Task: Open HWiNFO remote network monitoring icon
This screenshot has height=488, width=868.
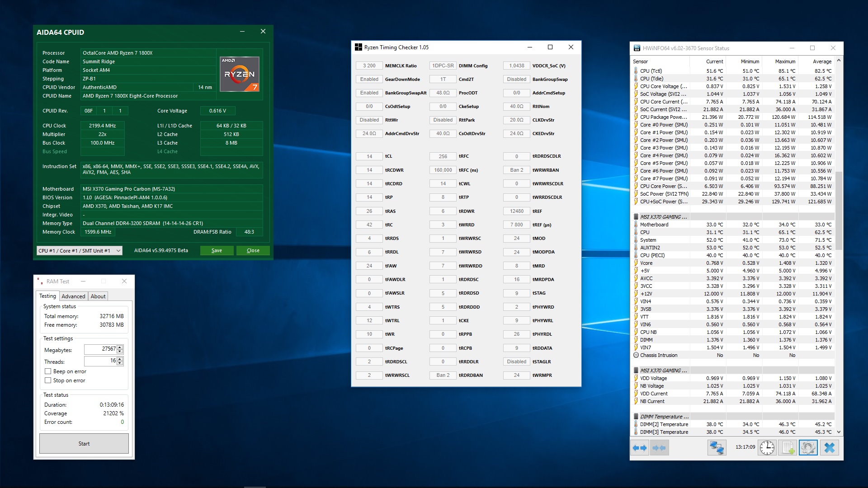Action: pyautogui.click(x=717, y=448)
